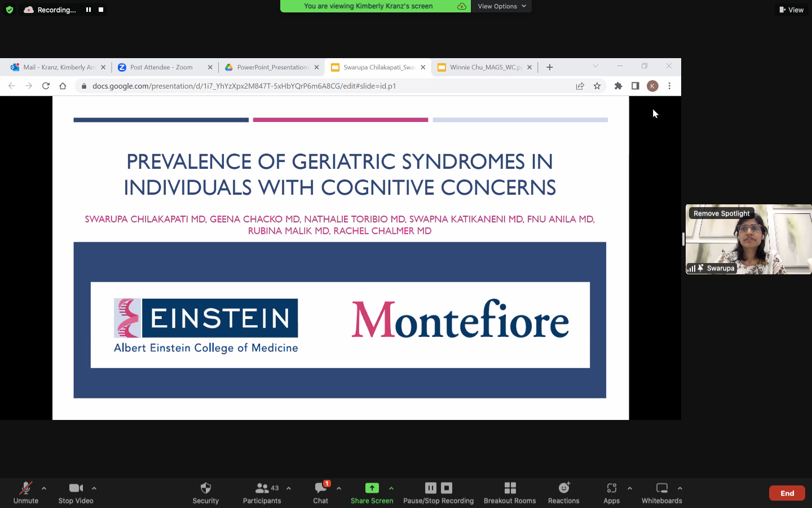The image size is (812, 508).
Task: Stop the video camera
Action: point(76,493)
